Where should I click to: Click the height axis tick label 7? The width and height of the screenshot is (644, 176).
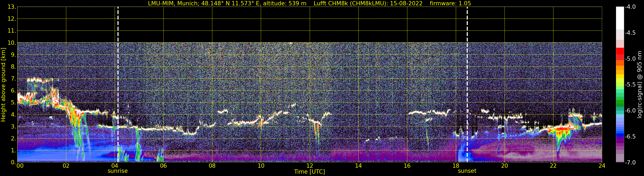[x=13, y=79]
